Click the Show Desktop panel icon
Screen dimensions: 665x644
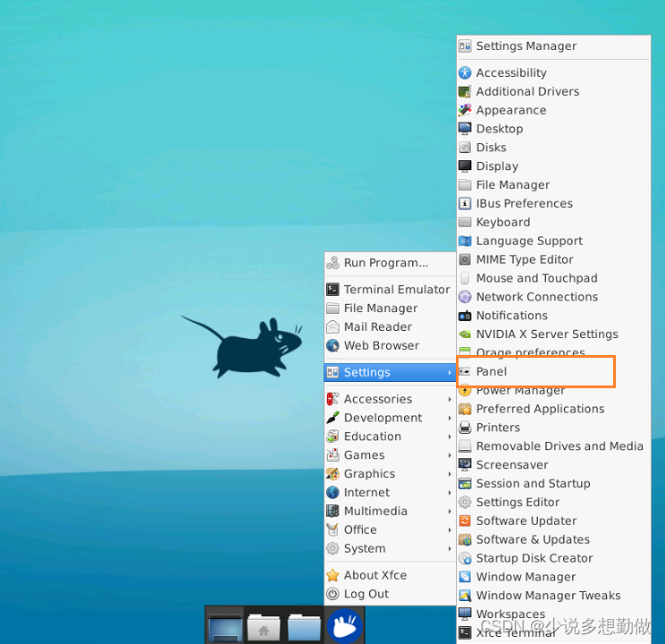click(x=225, y=627)
